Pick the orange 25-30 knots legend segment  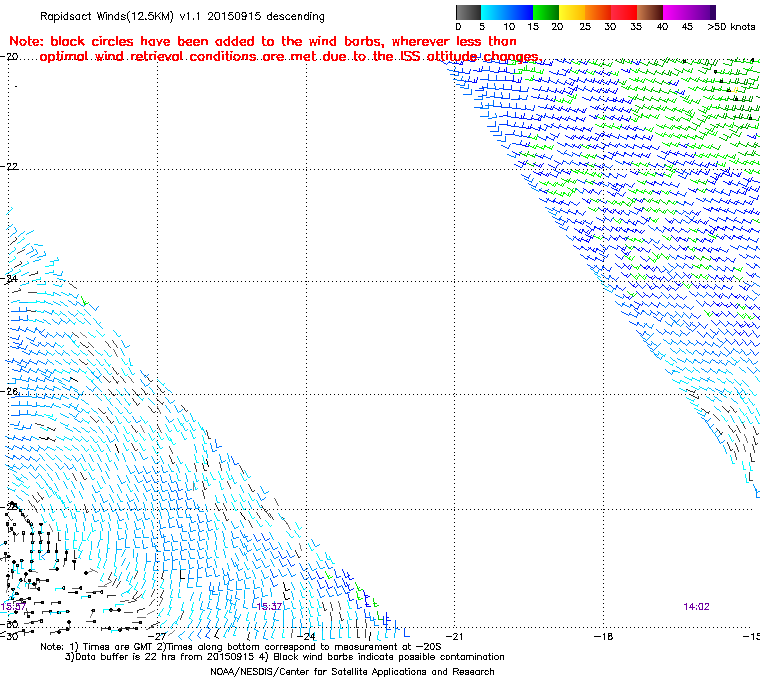pos(598,13)
